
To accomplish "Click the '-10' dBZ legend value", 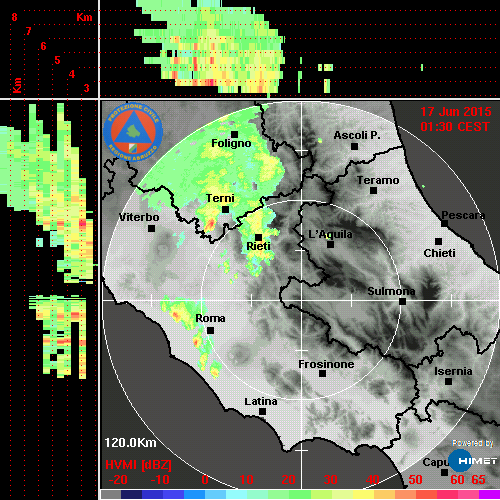I will pos(160,480).
